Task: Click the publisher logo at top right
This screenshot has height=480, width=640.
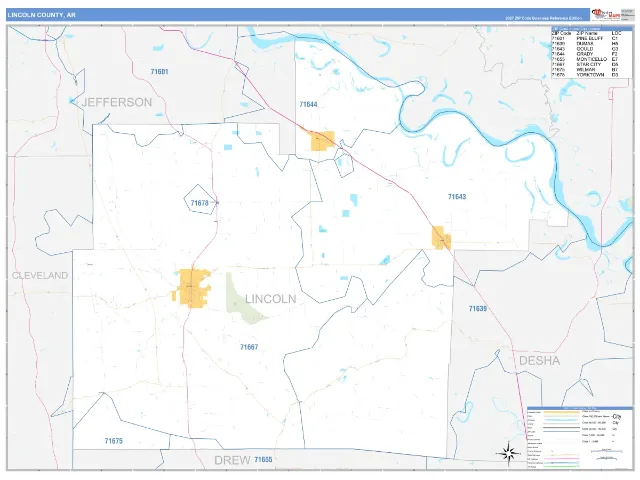Action: pyautogui.click(x=606, y=14)
